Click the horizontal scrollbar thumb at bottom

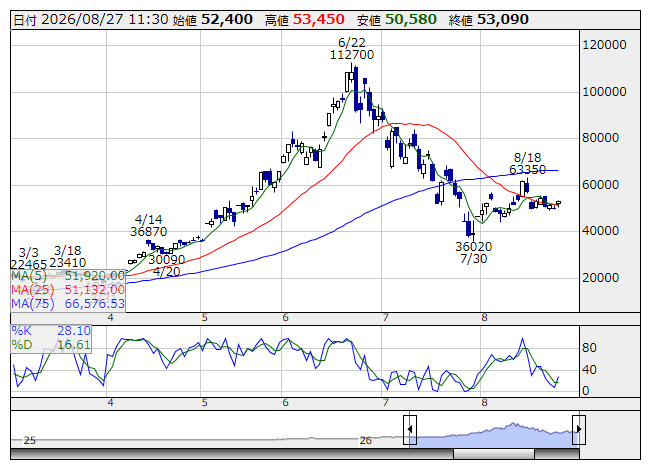click(493, 454)
